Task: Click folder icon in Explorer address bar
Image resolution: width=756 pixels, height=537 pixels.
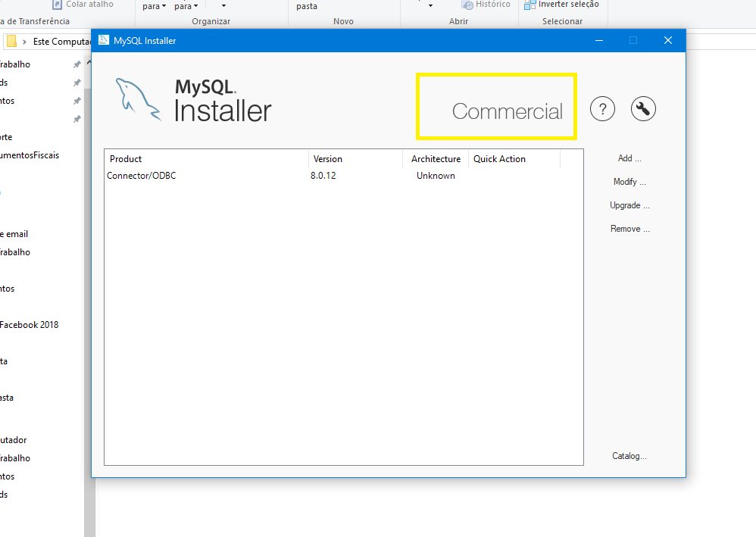Action: (11, 42)
